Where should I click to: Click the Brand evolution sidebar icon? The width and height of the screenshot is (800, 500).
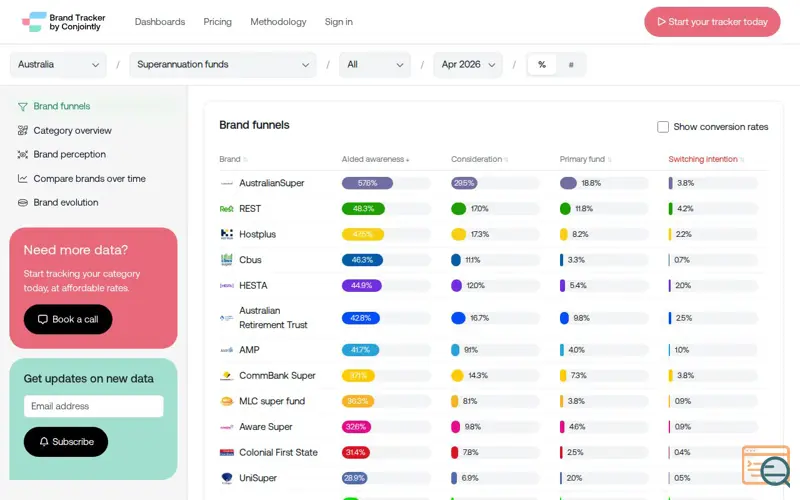(22, 203)
